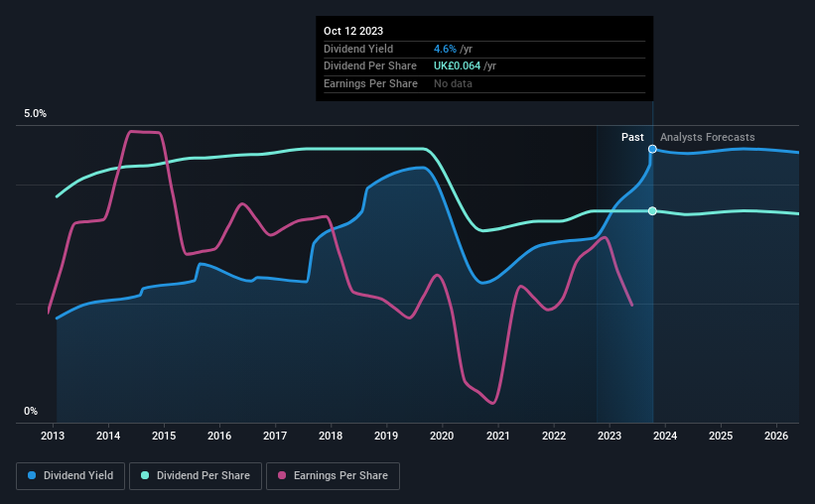
Task: Click the 2015 x-axis label
Action: point(164,436)
